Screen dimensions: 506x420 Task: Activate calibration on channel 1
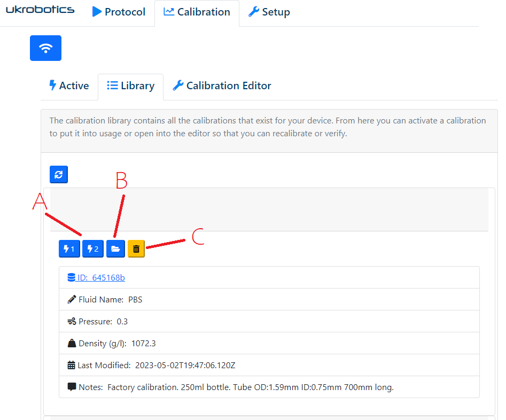(69, 249)
